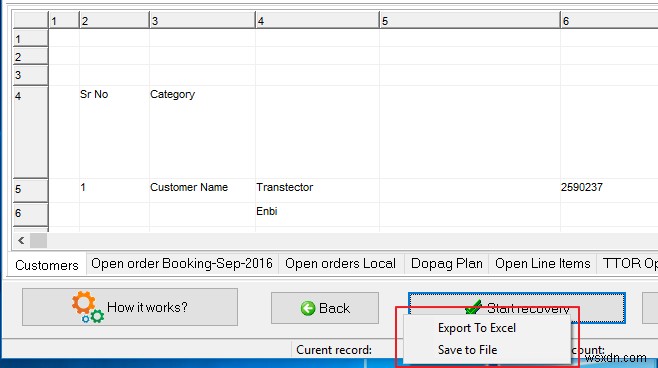This screenshot has height=368, width=658.
Task: Select row header 6
Action: (x=31, y=214)
